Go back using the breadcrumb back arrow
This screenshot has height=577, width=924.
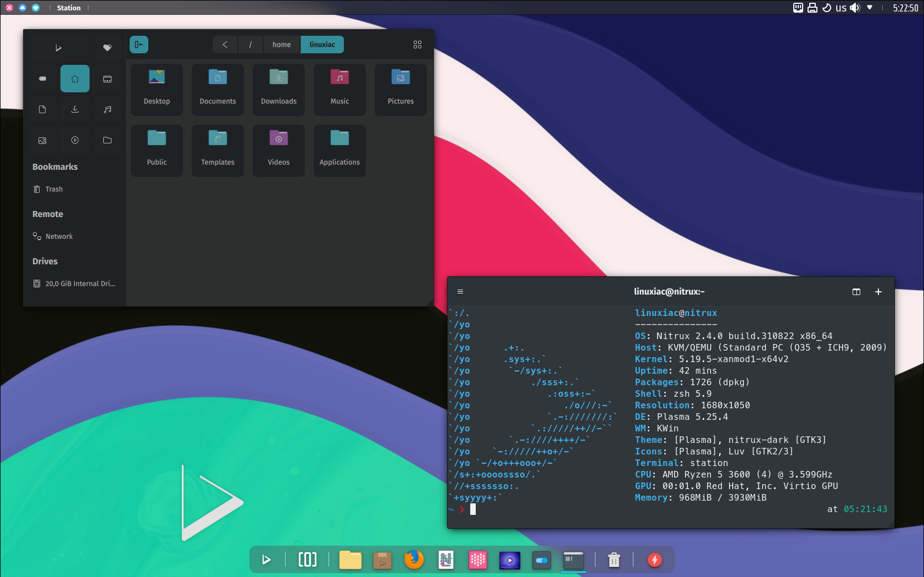click(225, 45)
